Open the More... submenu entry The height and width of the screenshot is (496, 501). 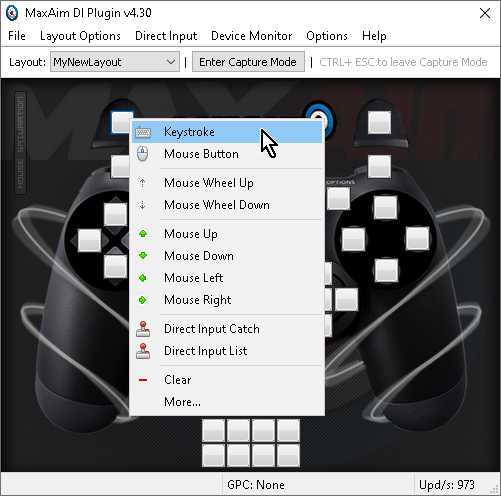(227, 402)
